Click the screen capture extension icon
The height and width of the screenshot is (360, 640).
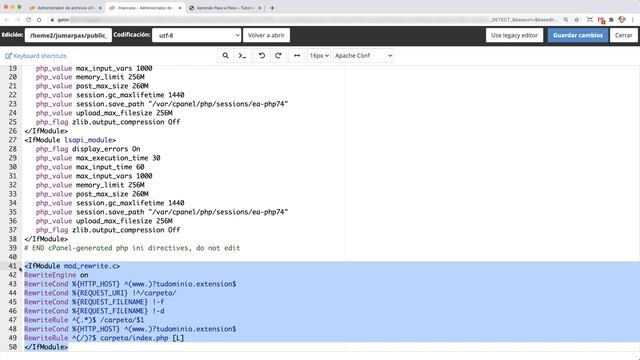click(x=590, y=20)
